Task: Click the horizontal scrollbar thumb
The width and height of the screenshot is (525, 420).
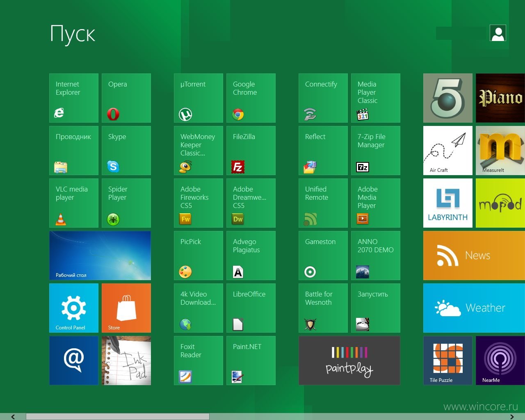Action: tap(118, 417)
